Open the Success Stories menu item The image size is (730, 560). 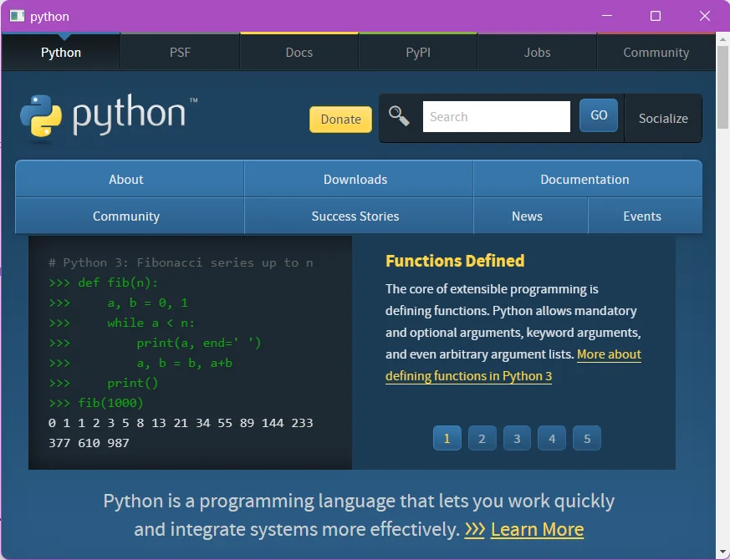359,216
